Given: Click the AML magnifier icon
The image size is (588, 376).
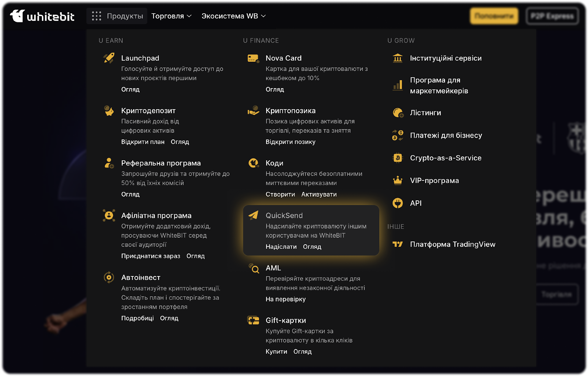Looking at the screenshot, I should (x=253, y=268).
